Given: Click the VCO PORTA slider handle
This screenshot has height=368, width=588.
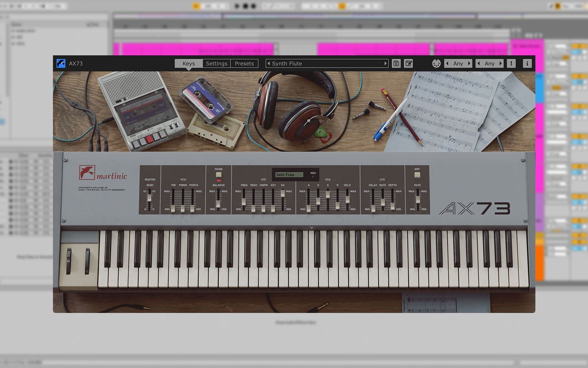Looking at the screenshot, I should tap(192, 208).
